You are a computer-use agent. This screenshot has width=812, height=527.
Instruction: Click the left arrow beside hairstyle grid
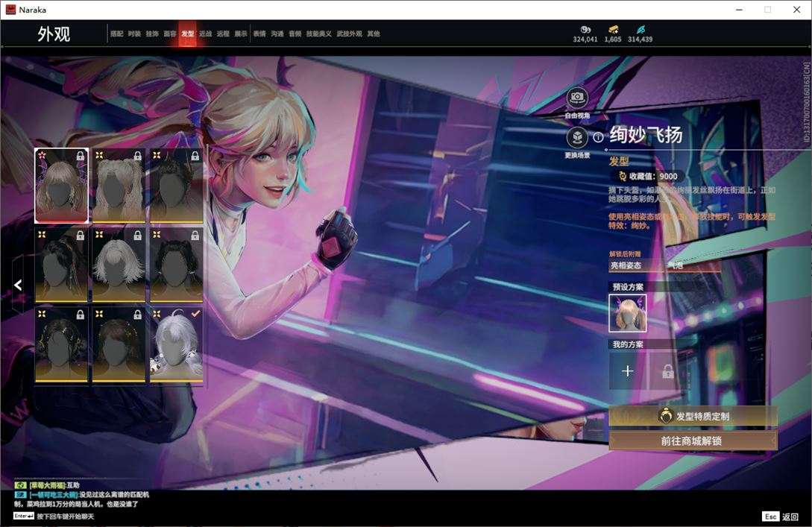(x=18, y=285)
